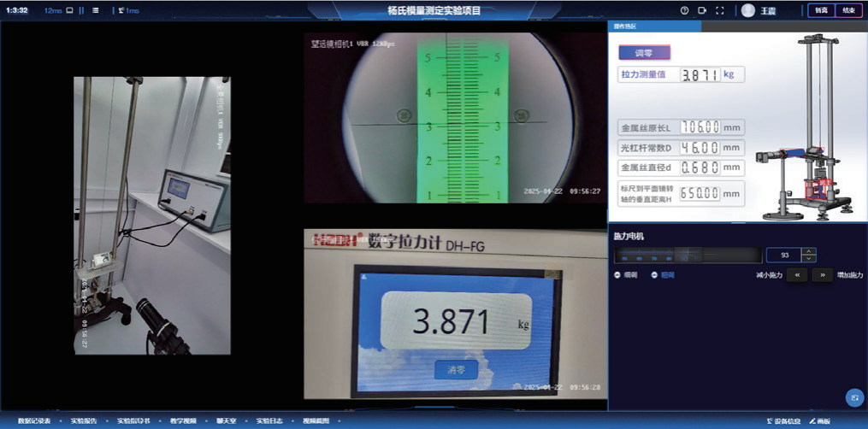Click the 金属丝直径d value field 0.680
This screenshot has height=429, width=868.
tap(700, 167)
